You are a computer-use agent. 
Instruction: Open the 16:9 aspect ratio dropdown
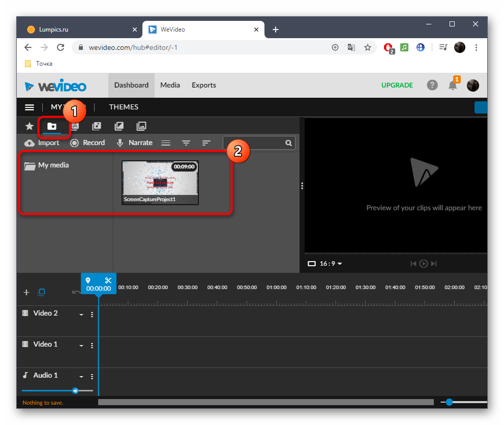pyautogui.click(x=325, y=264)
